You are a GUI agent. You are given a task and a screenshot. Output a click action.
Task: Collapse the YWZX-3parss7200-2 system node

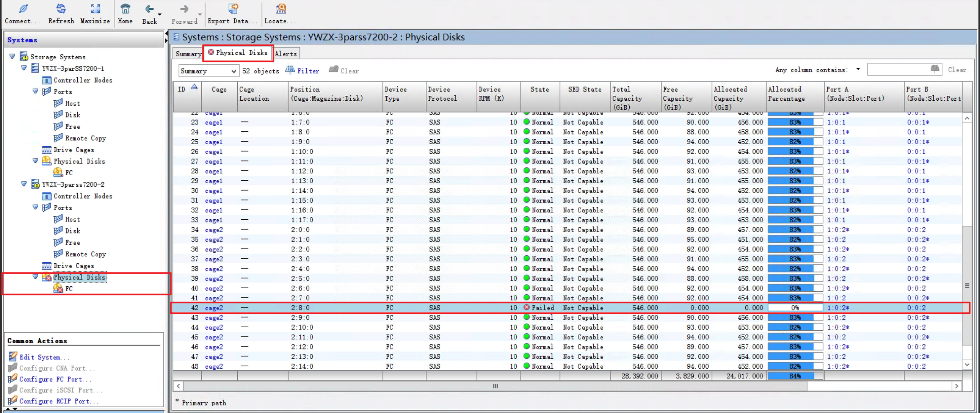24,184
